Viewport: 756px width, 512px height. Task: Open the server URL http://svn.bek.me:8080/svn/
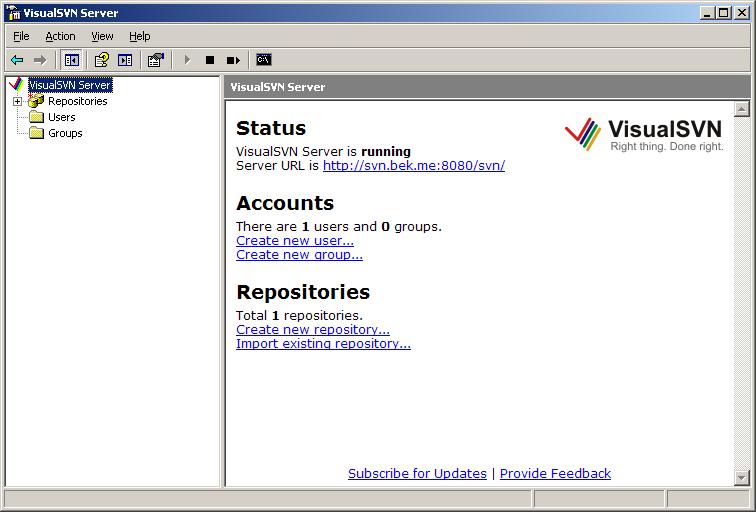click(414, 166)
